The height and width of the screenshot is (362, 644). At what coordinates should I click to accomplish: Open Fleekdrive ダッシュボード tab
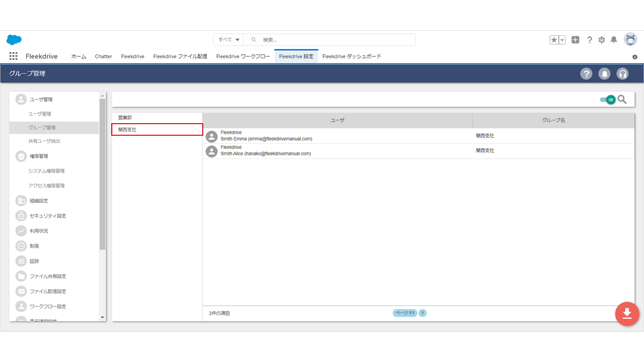point(352,56)
